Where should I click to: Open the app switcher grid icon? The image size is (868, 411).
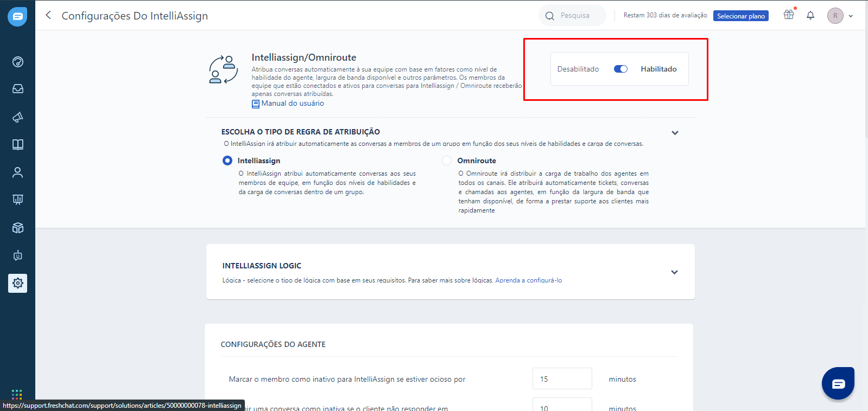[17, 394]
